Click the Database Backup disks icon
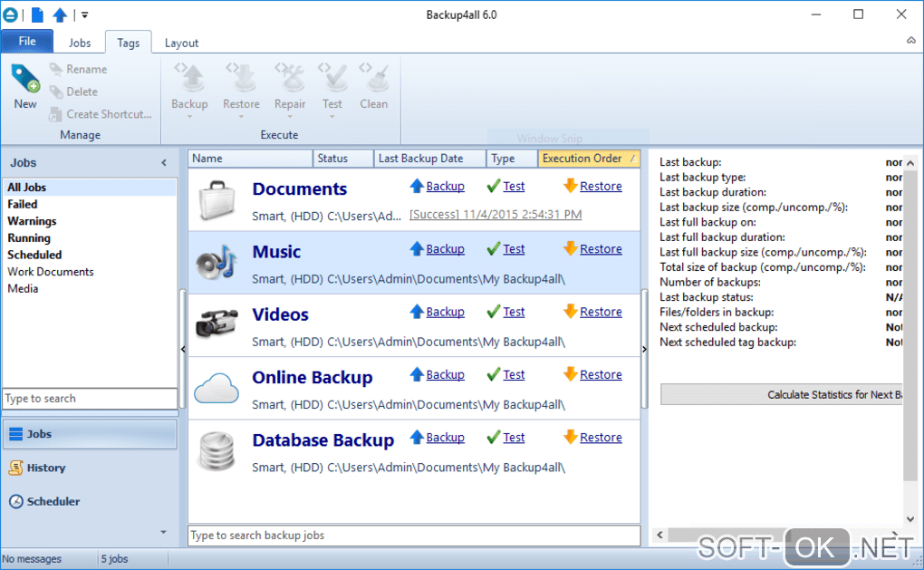924x570 pixels. click(217, 451)
